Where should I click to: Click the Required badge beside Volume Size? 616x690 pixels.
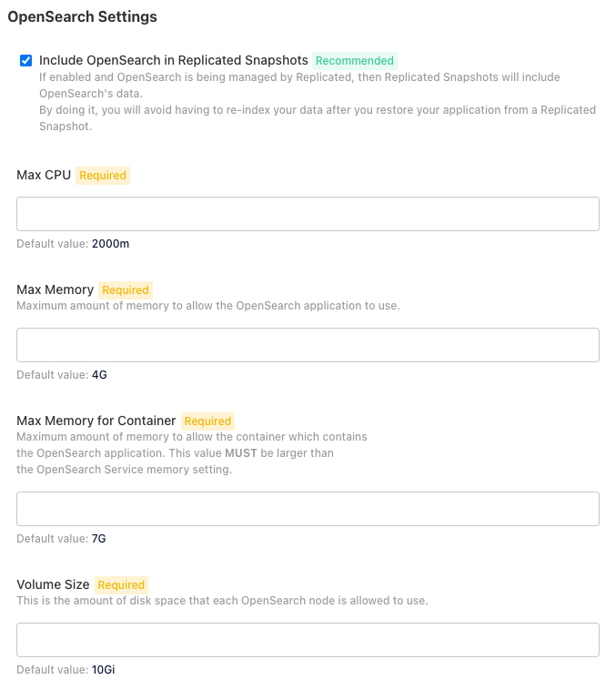pyautogui.click(x=121, y=584)
